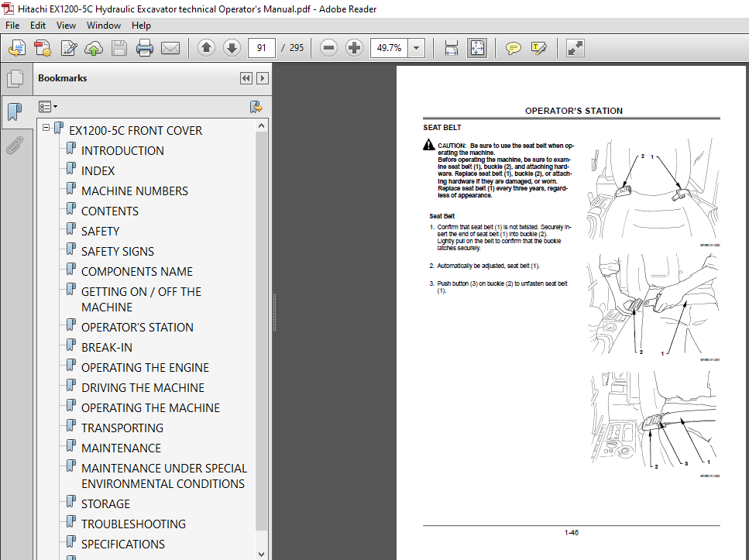Go to SAFETY bookmark
The height and width of the screenshot is (560, 749).
click(101, 231)
